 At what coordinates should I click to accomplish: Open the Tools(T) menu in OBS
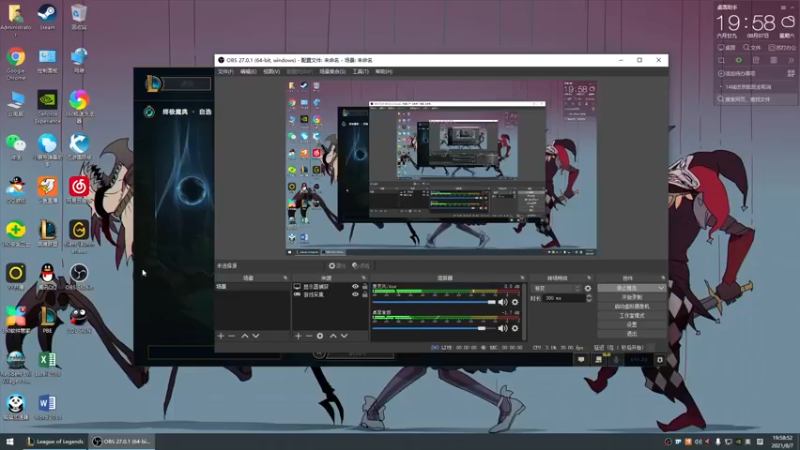pos(360,72)
